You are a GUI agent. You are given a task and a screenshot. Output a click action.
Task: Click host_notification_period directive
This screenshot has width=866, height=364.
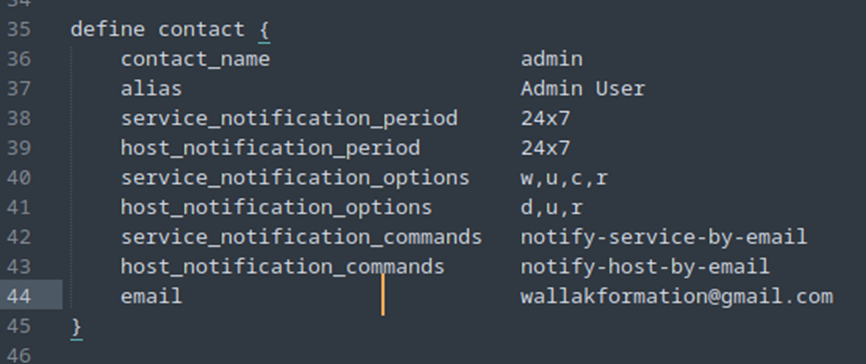(271, 149)
